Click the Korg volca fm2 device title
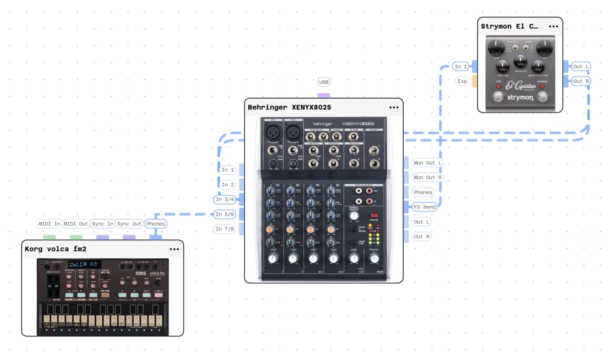Image resolution: width=612 pixels, height=364 pixels. [x=55, y=249]
